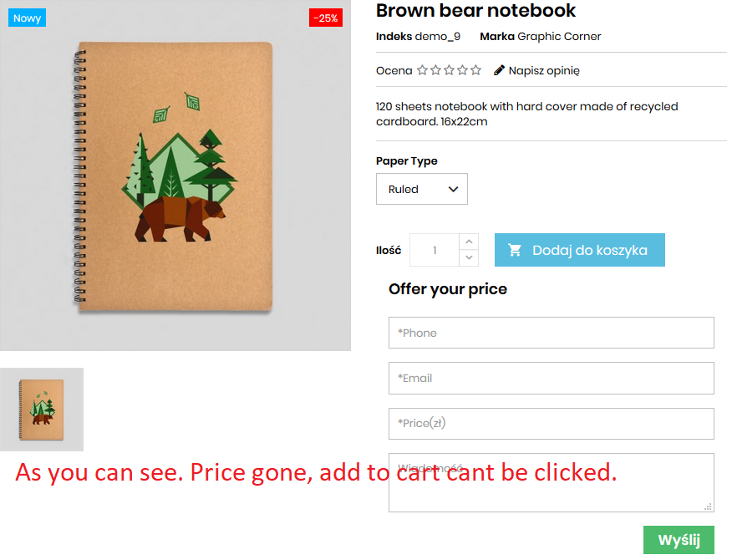Focus the Email input field
The height and width of the screenshot is (560, 732).
point(552,378)
